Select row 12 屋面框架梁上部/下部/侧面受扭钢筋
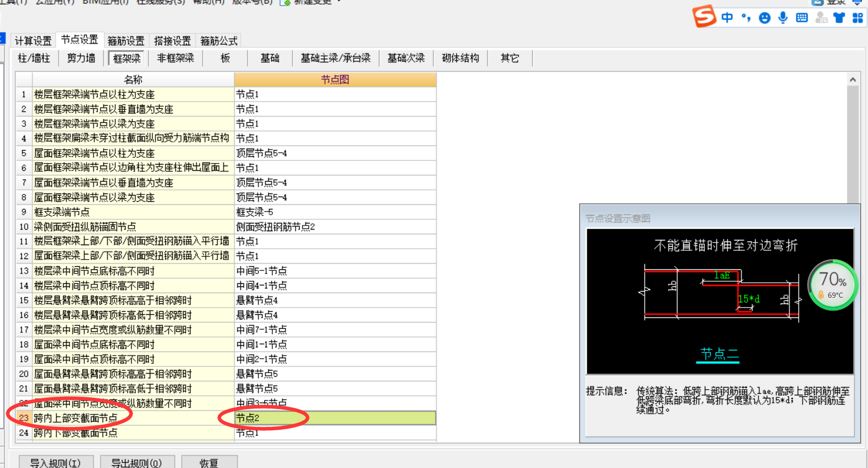The width and height of the screenshot is (868, 468). click(133, 256)
